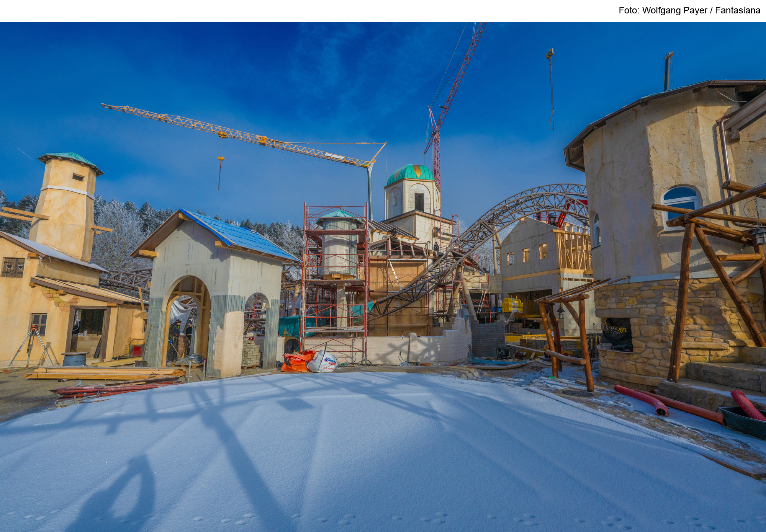Click the red crane's lattice mast

point(436,155)
